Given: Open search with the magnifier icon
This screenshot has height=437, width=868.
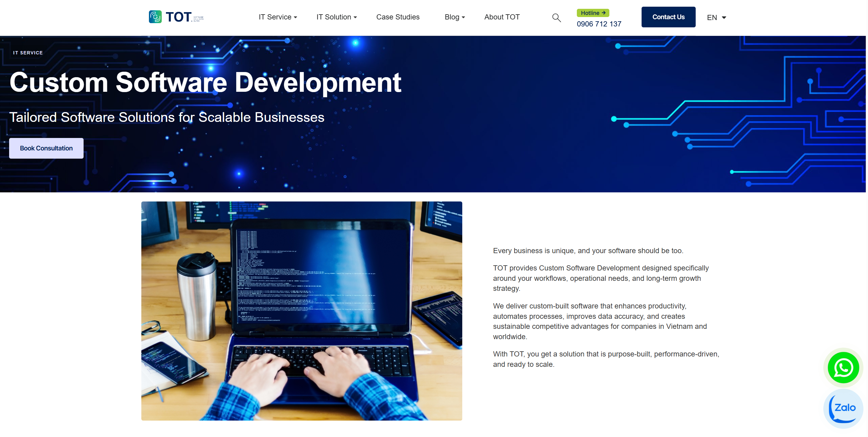Looking at the screenshot, I should point(556,18).
